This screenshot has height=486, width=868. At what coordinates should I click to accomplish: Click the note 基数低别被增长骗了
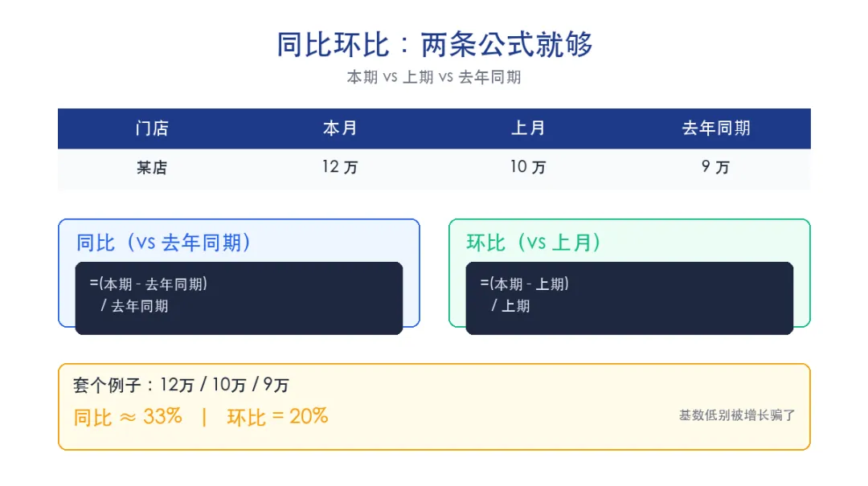(737, 415)
